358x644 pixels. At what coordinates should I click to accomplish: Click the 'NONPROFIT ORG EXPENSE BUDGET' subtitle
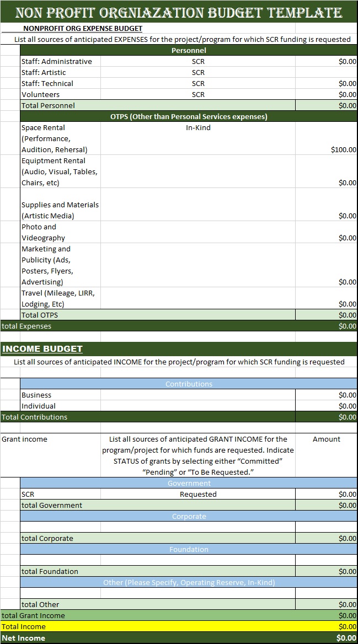click(83, 28)
